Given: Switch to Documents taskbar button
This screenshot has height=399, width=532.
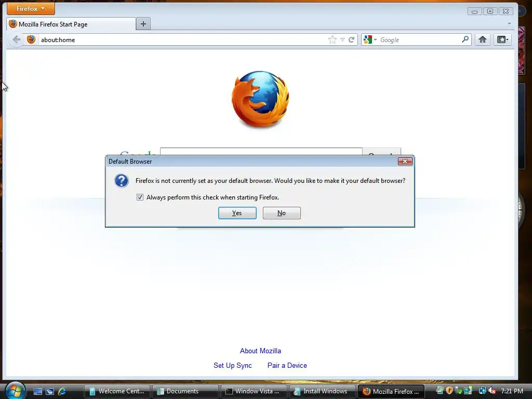Looking at the screenshot, I should click(185, 391).
